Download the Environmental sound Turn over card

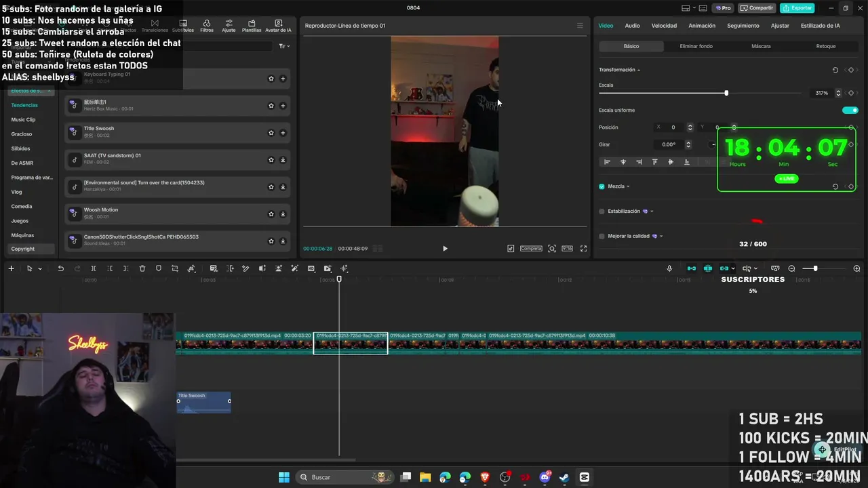[x=283, y=187]
